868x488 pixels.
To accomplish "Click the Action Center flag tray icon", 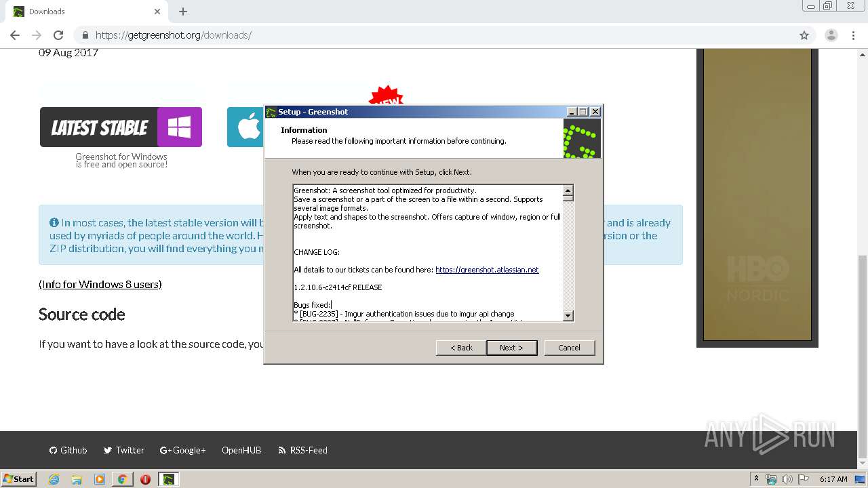I will click(804, 479).
